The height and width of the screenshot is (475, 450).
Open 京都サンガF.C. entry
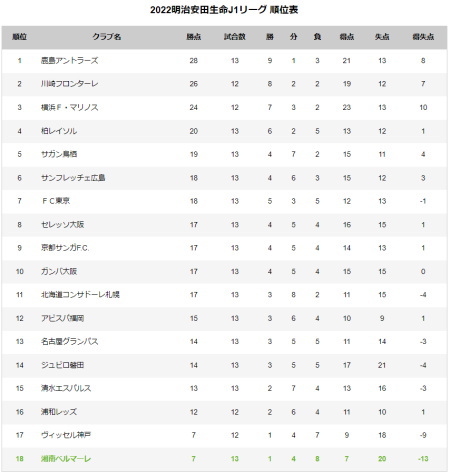[x=65, y=248]
